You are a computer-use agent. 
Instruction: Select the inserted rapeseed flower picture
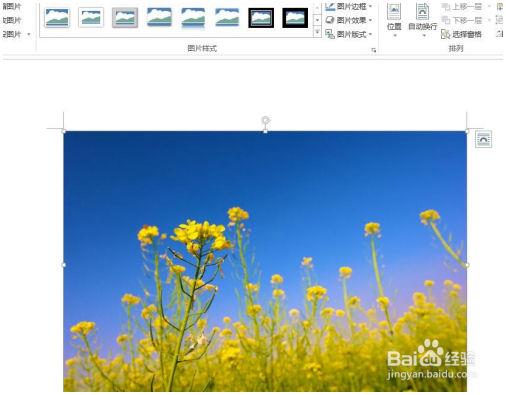(x=265, y=261)
